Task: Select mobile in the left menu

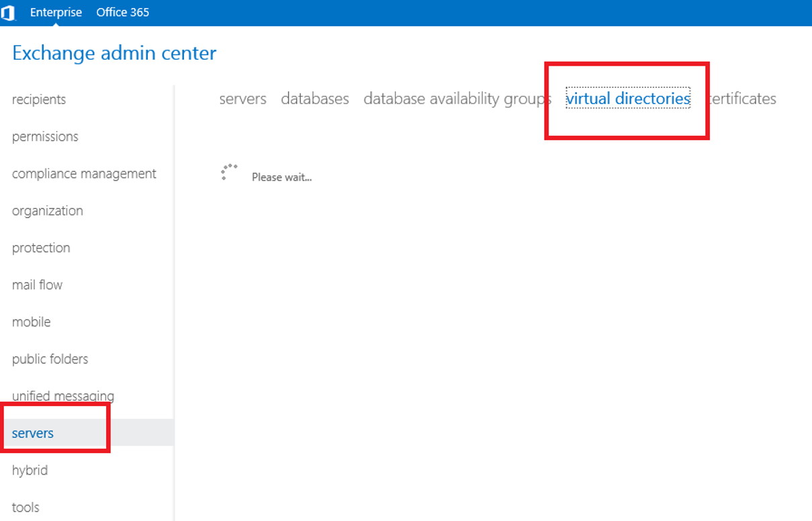Action: coord(31,322)
